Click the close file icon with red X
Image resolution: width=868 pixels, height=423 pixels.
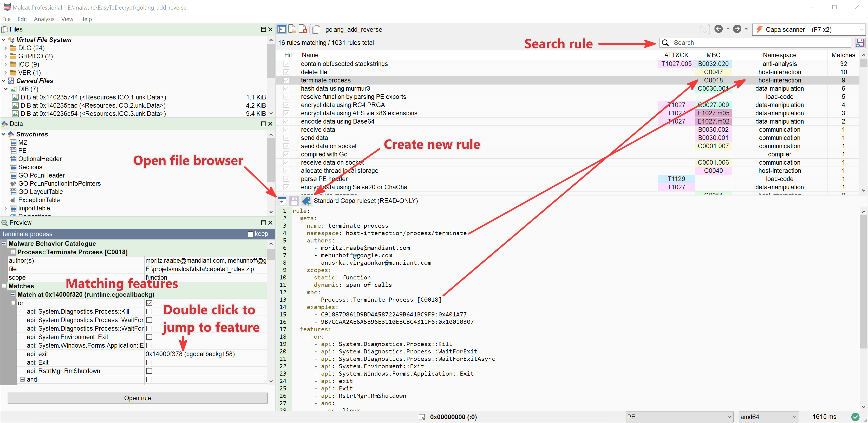click(303, 29)
